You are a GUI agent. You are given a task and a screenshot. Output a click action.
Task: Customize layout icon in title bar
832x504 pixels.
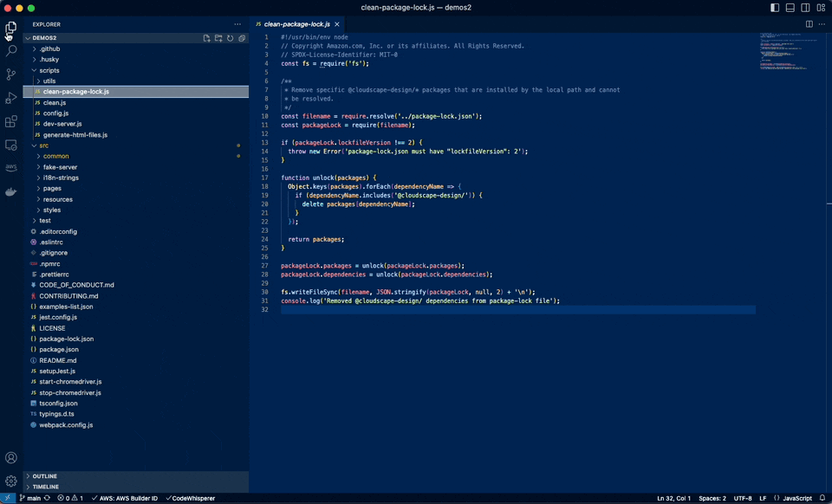tap(821, 8)
